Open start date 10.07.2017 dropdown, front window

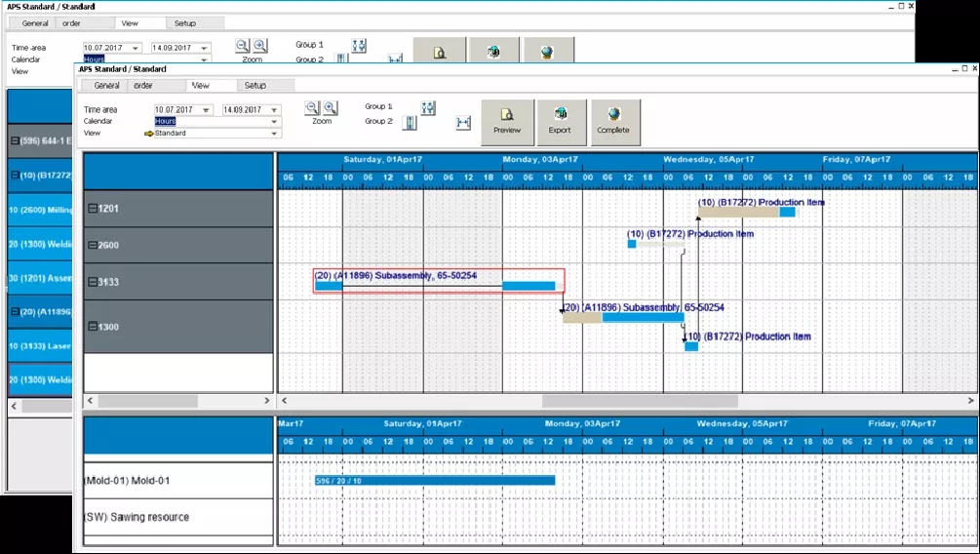(x=207, y=109)
